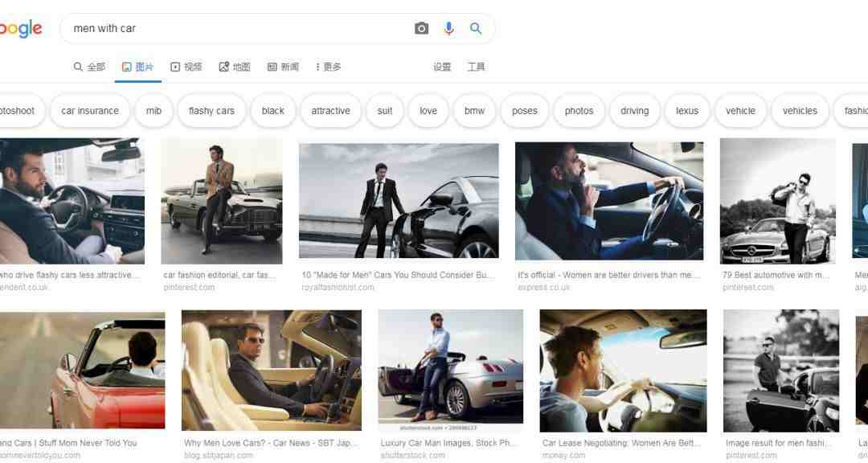Open the shutterstock silver convertible thumbnail
The width and height of the screenshot is (868, 463).
click(x=450, y=371)
